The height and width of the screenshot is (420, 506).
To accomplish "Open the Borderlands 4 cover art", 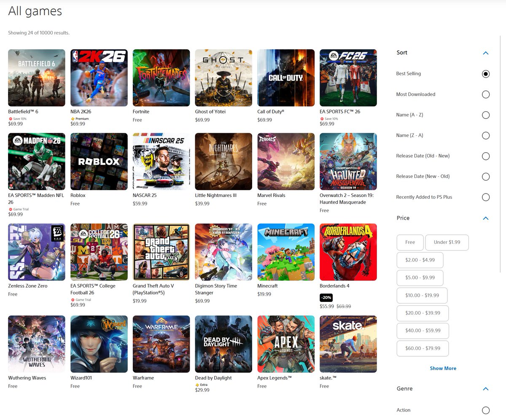I will point(348,252).
